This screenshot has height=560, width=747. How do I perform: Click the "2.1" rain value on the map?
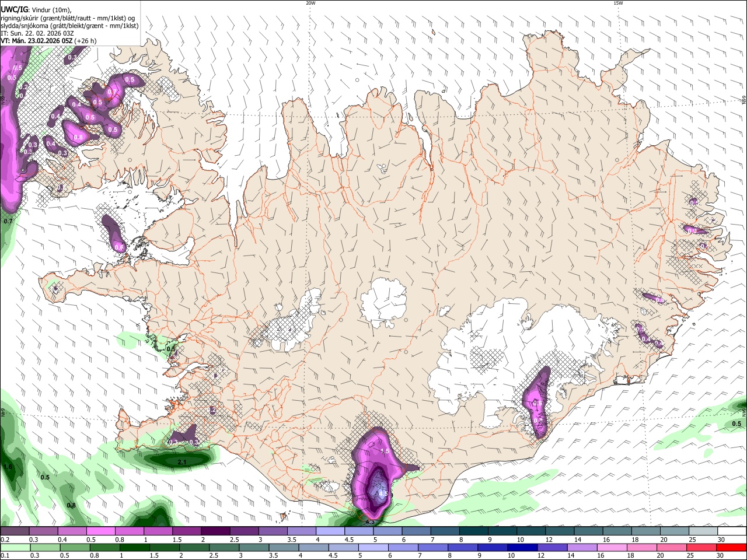(x=181, y=462)
